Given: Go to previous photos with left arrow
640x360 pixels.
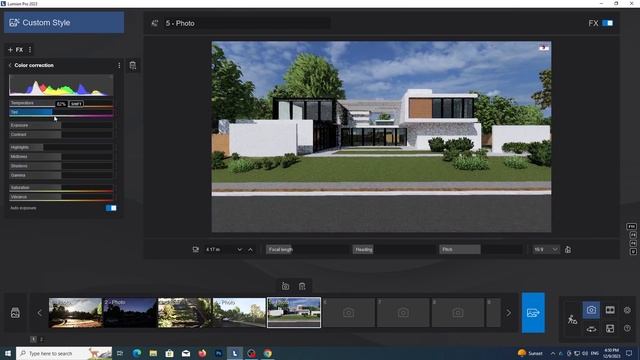Looking at the screenshot, I should 40,313.
